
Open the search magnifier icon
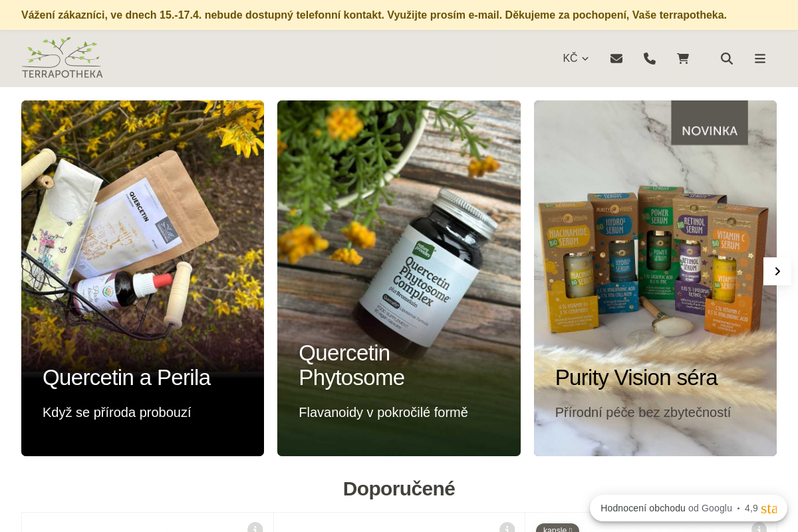(x=727, y=59)
